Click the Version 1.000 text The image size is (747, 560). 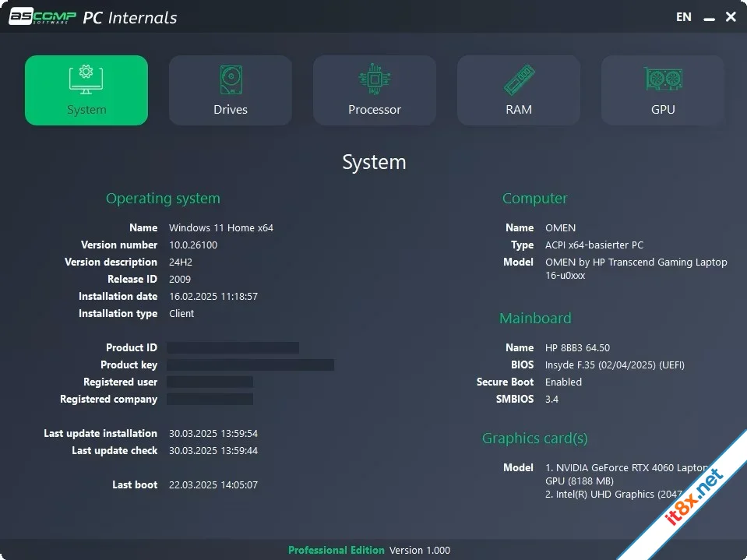(x=420, y=550)
